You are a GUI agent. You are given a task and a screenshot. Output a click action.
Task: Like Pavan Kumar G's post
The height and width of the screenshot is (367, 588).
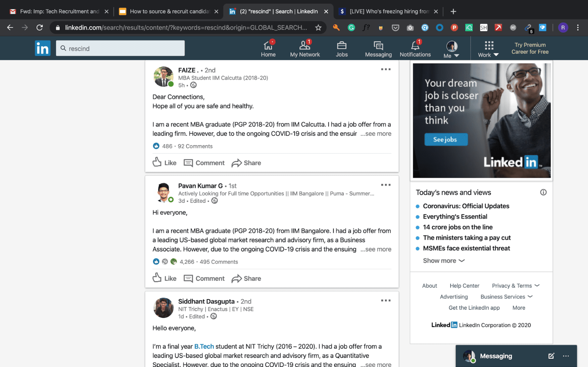[x=165, y=278]
